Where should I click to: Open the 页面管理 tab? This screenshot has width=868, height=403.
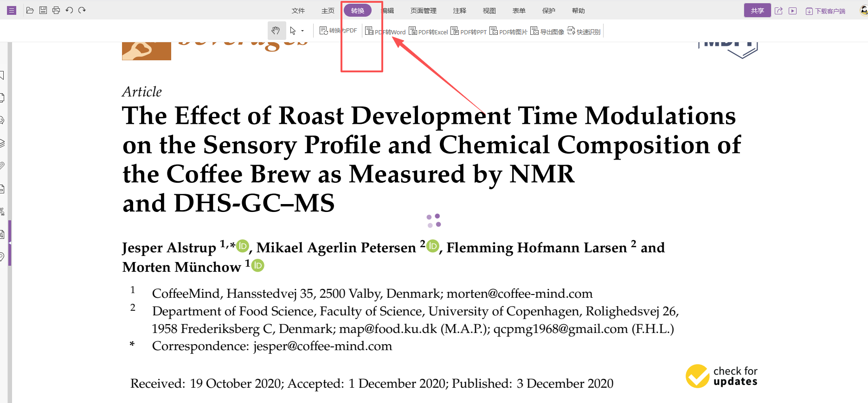click(424, 11)
